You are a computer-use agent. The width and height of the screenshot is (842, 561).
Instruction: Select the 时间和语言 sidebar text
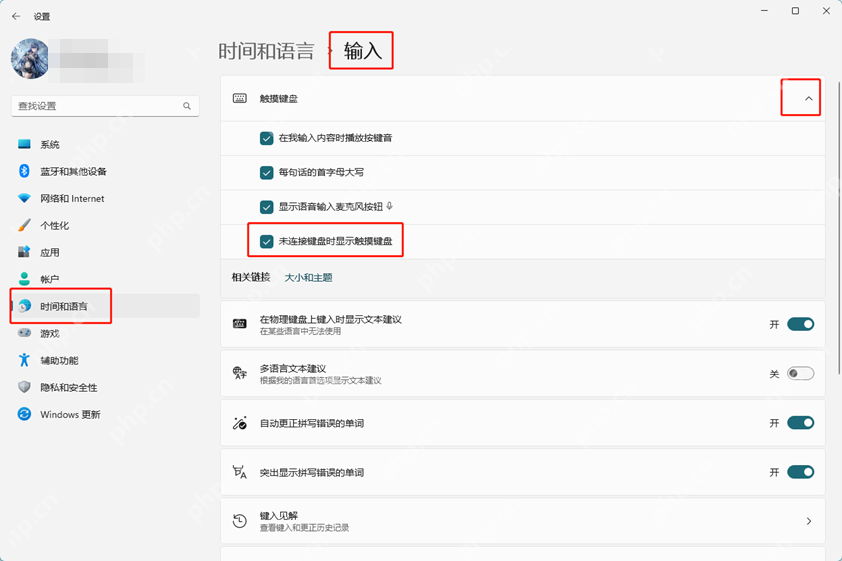tap(64, 307)
